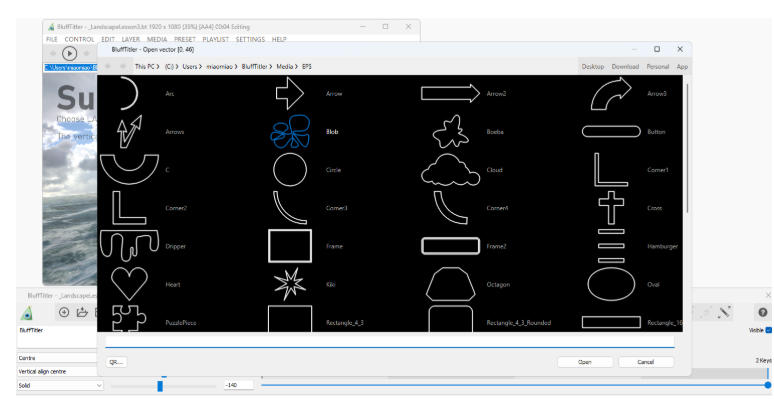This screenshot has height=399, width=774.
Task: Switch to the Desktop shortcut tab
Action: [x=593, y=67]
